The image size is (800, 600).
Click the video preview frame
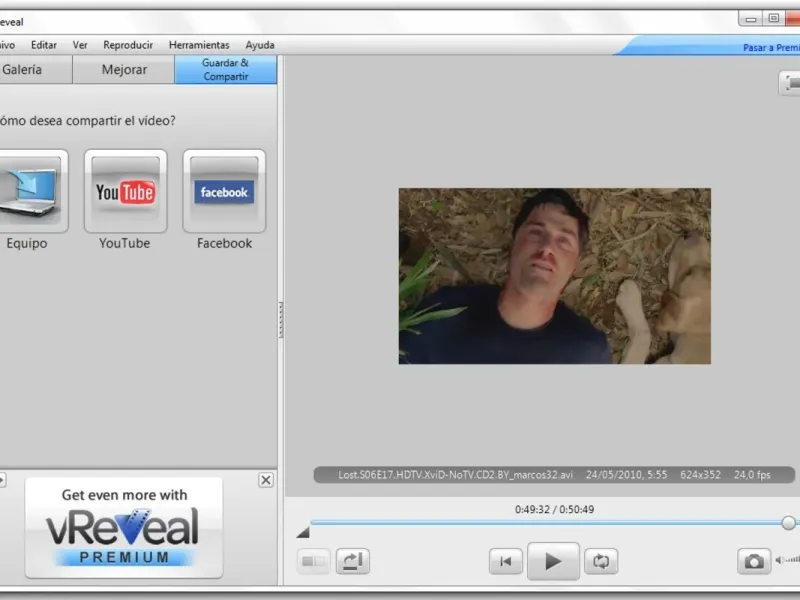555,276
